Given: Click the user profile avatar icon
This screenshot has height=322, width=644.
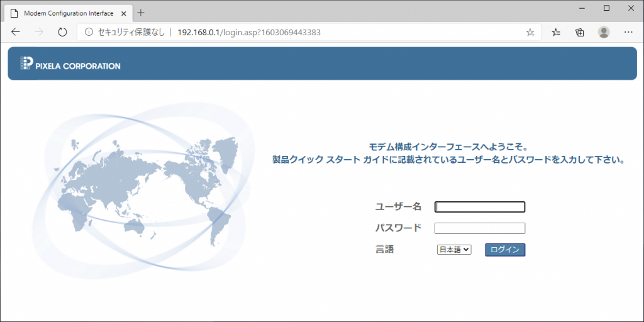Looking at the screenshot, I should pos(604,32).
